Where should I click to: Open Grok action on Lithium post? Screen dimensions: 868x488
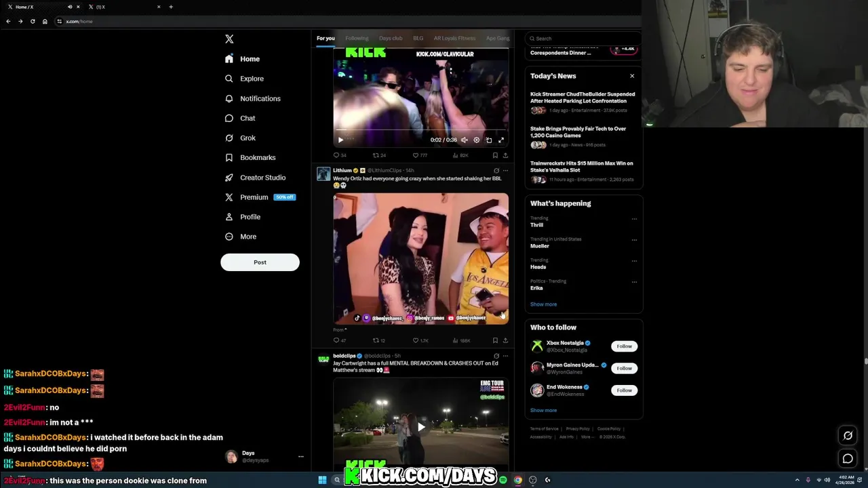[496, 171]
